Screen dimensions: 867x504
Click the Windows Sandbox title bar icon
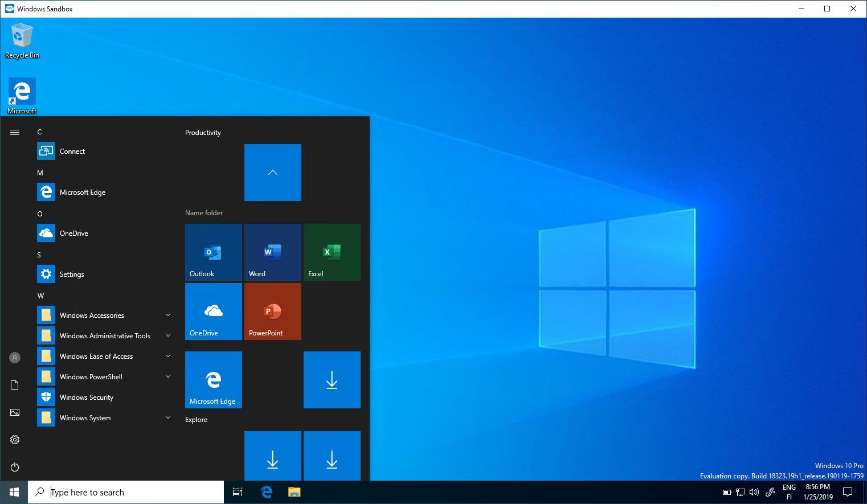pyautogui.click(x=9, y=9)
